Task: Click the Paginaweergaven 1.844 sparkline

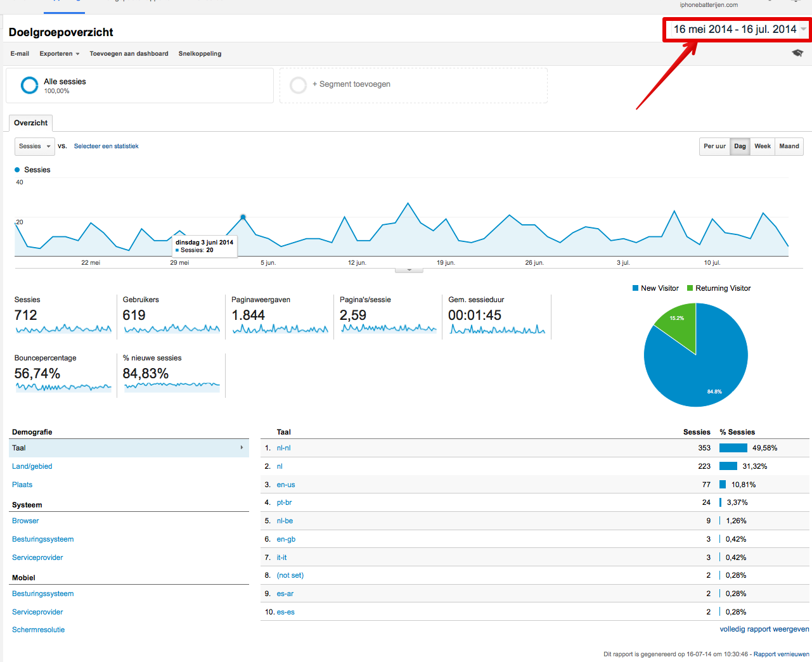Action: point(280,329)
